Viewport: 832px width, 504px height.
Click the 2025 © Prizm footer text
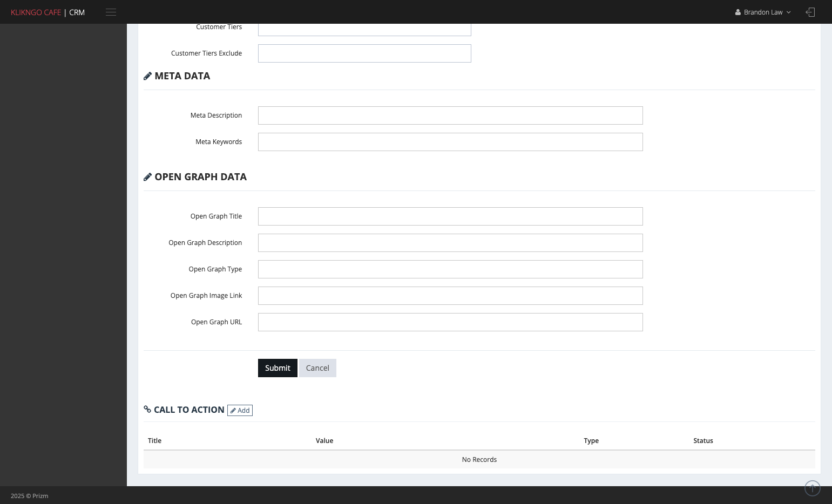click(x=30, y=496)
